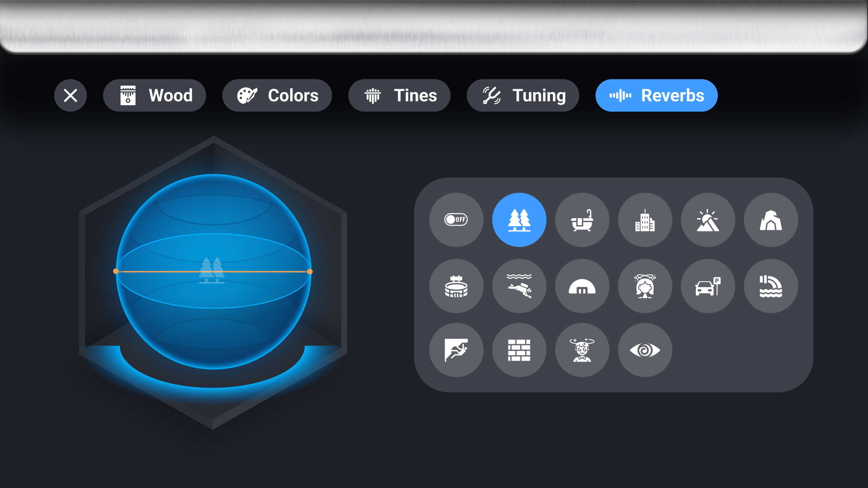Select the cave reverb preset
The image size is (868, 488).
(x=771, y=220)
